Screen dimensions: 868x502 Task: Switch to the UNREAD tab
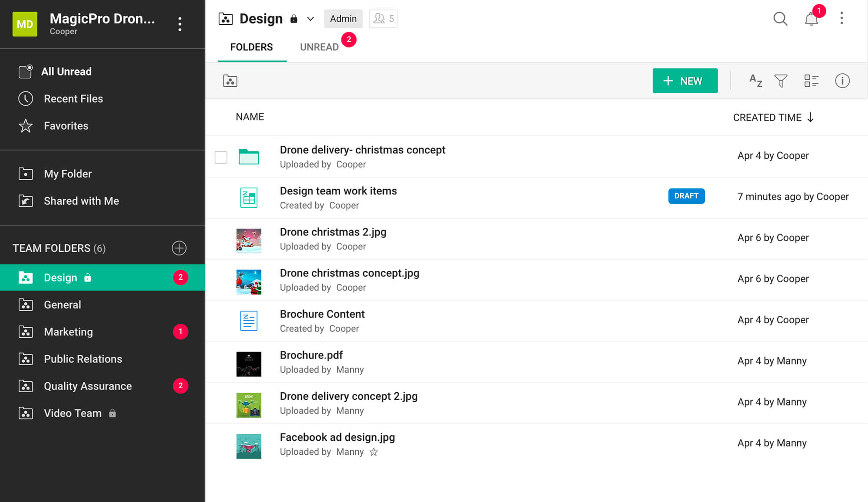(319, 46)
